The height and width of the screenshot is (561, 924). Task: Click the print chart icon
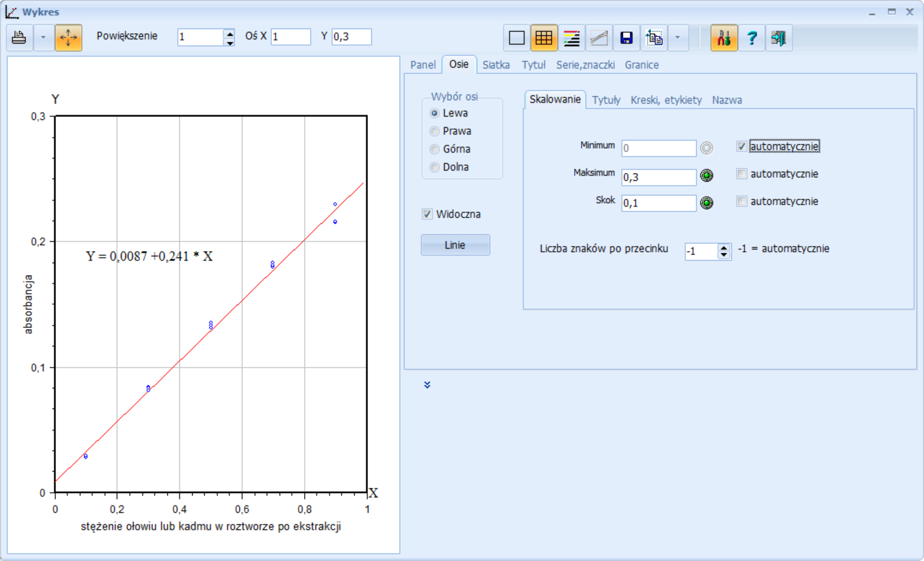tap(19, 38)
